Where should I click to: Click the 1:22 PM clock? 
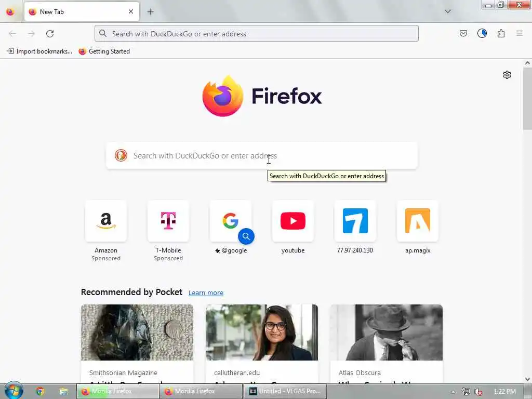click(x=505, y=392)
